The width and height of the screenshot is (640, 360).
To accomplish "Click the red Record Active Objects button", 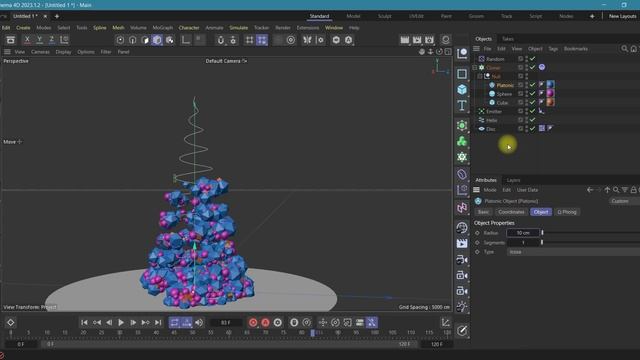I will point(253,322).
